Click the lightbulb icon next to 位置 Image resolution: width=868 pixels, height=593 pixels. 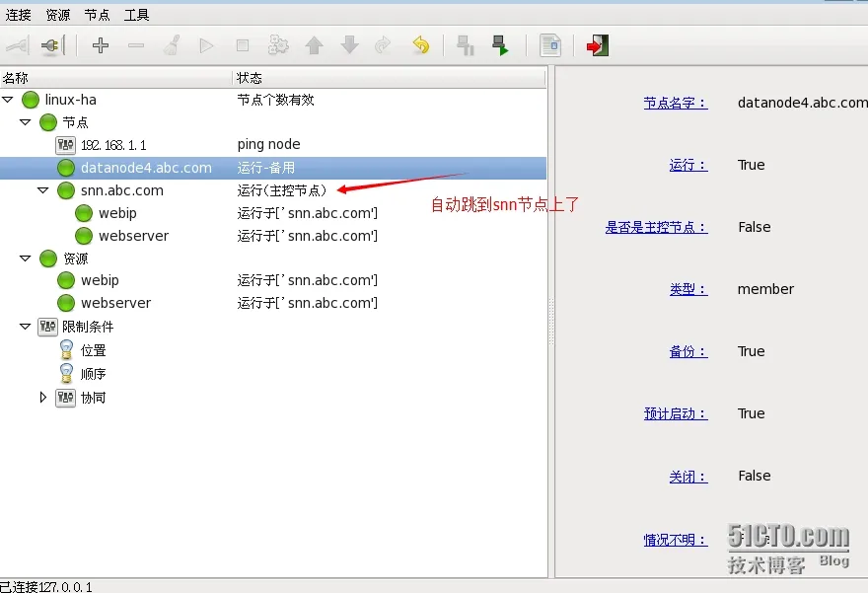[x=66, y=350]
